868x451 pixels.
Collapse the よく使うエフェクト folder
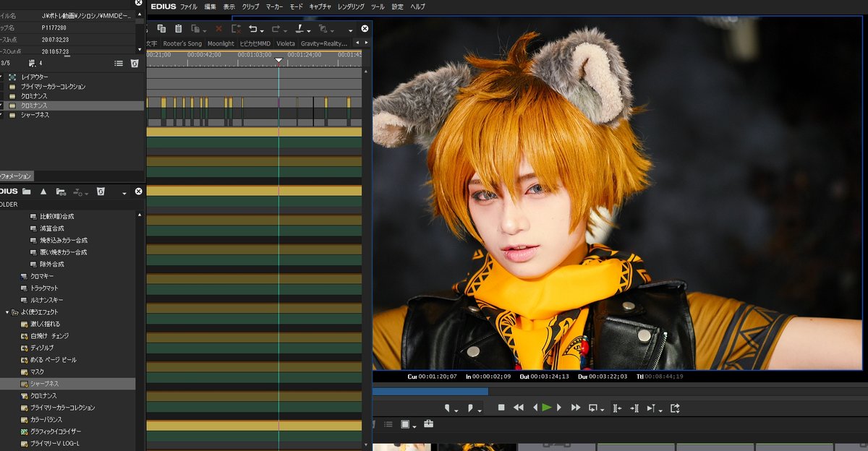pos(7,312)
